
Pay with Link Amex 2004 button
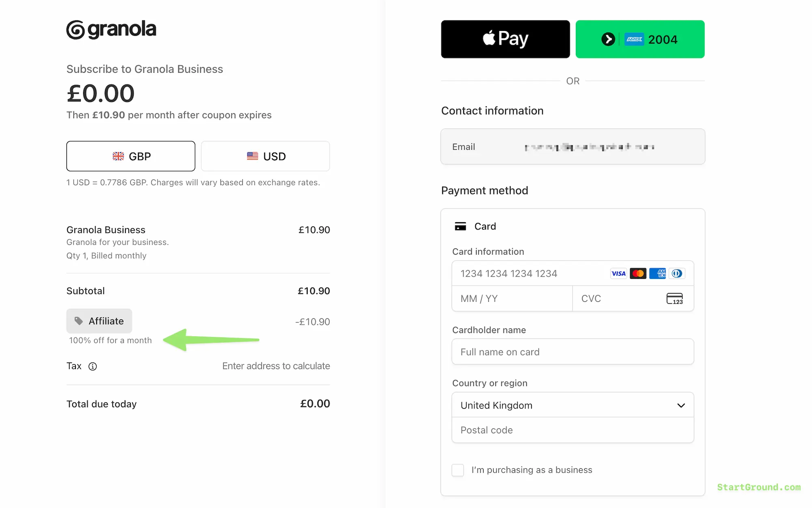640,39
